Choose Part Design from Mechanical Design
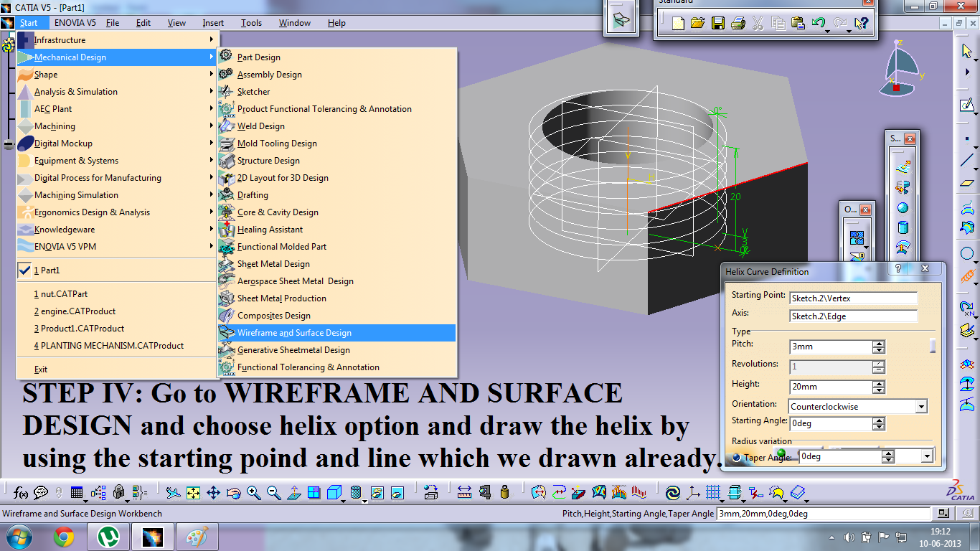This screenshot has width=980, height=551. (x=336, y=57)
